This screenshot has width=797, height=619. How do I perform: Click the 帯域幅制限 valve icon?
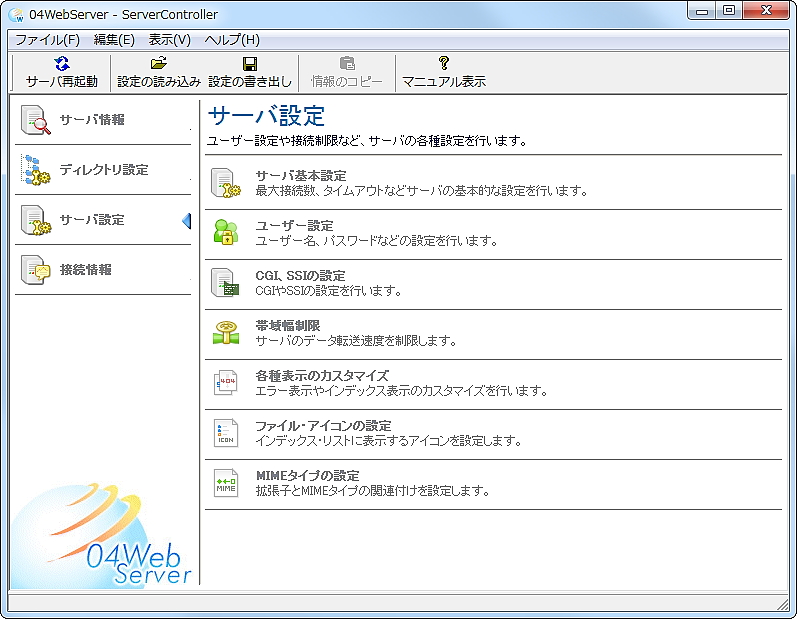point(226,333)
